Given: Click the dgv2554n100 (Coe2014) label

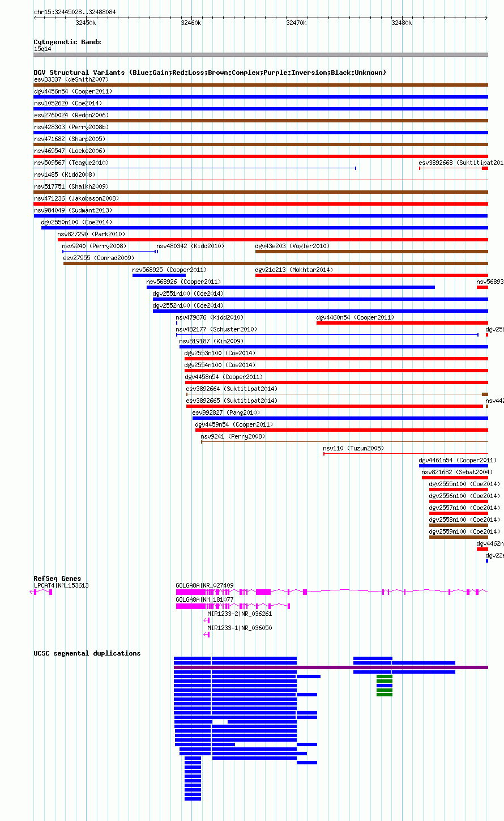Looking at the screenshot, I should (x=220, y=365).
